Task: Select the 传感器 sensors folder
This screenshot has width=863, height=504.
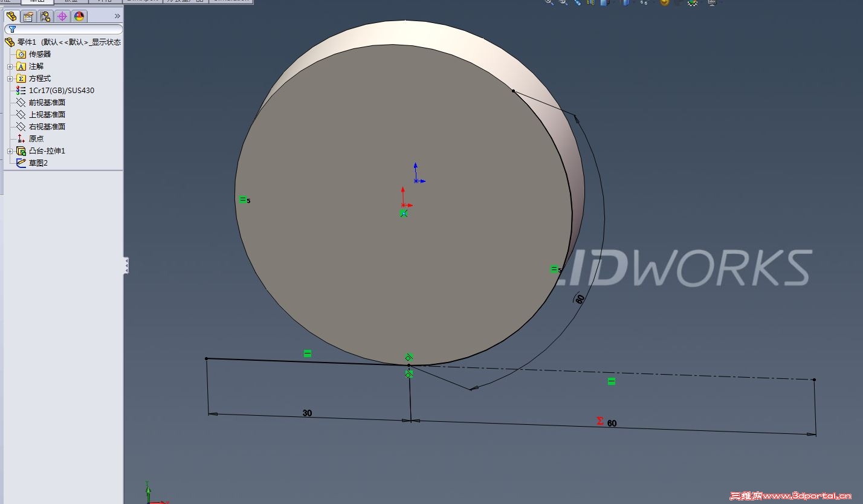Action: [x=34, y=54]
